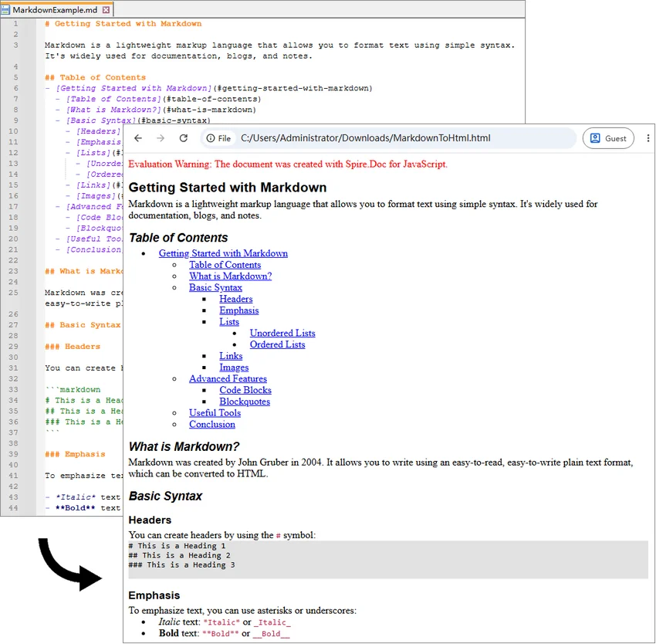Reload the MarkdownToHtml page
This screenshot has width=656, height=644.
coord(183,138)
